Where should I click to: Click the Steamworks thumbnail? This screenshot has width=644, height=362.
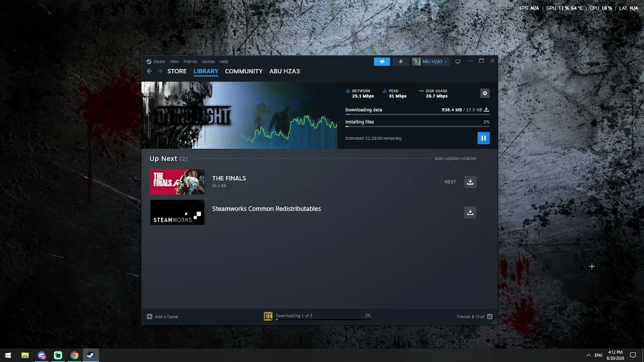(177, 212)
